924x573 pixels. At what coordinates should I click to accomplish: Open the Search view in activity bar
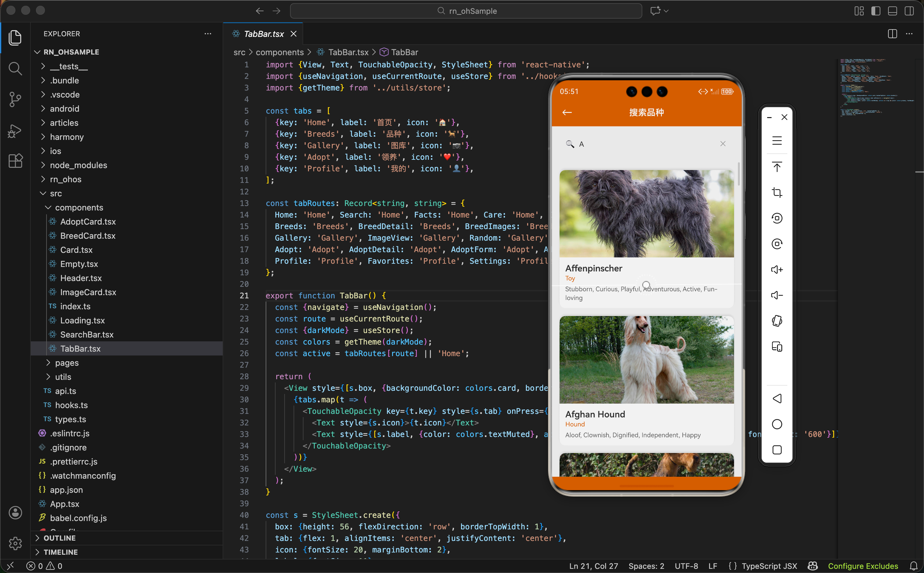[15, 69]
